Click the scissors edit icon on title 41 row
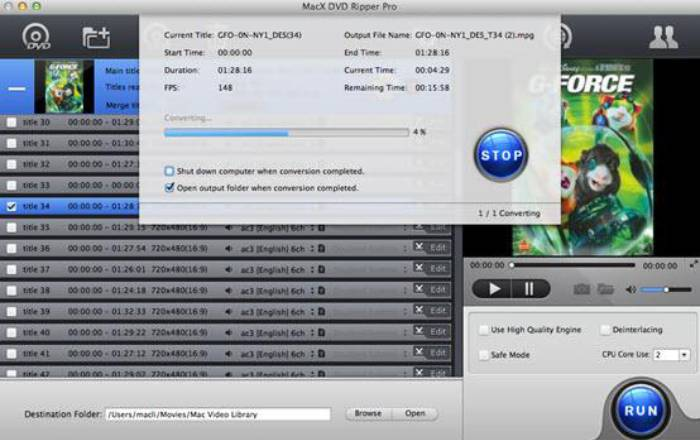The height and width of the screenshot is (440, 700). tap(419, 351)
